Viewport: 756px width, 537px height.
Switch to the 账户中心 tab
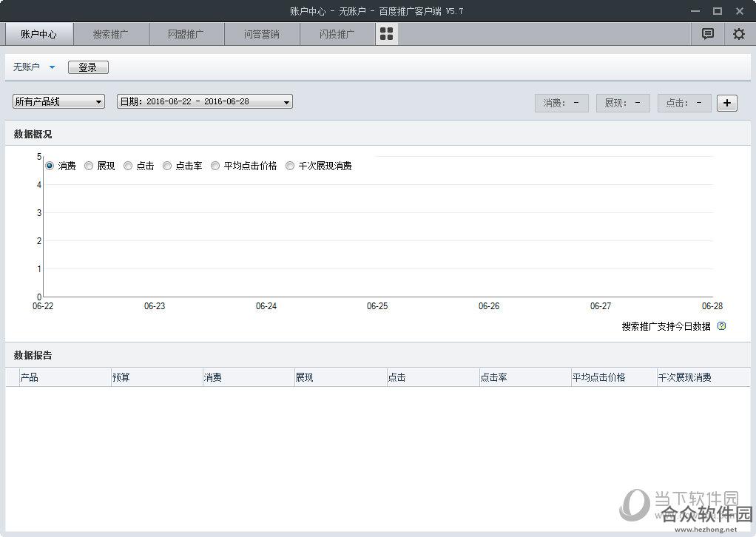click(39, 34)
